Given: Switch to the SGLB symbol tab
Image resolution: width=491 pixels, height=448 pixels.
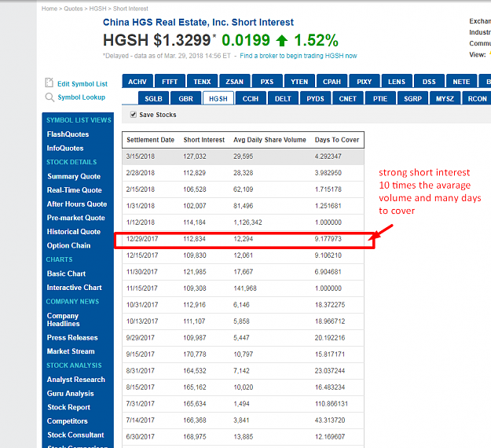Looking at the screenshot, I should (x=153, y=98).
